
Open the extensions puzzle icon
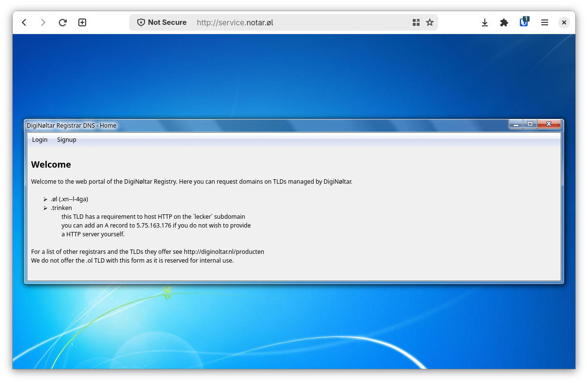[504, 22]
